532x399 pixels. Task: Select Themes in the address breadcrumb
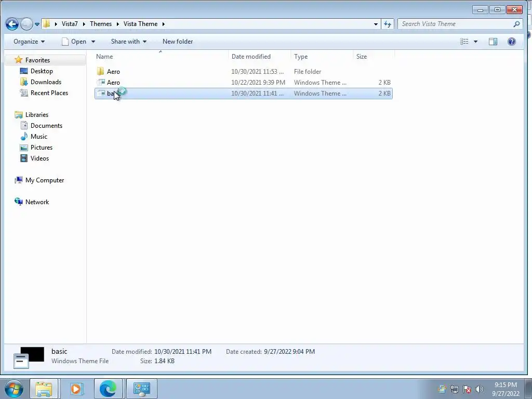[x=101, y=24]
